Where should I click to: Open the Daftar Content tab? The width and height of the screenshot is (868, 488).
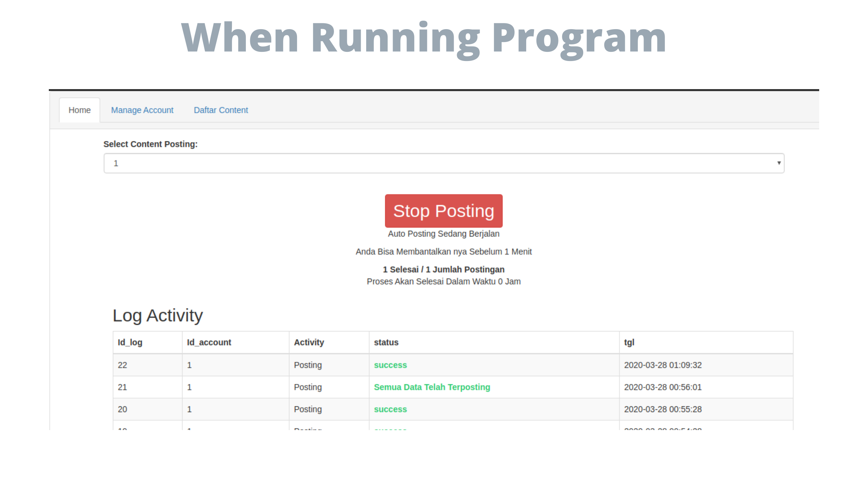point(221,110)
